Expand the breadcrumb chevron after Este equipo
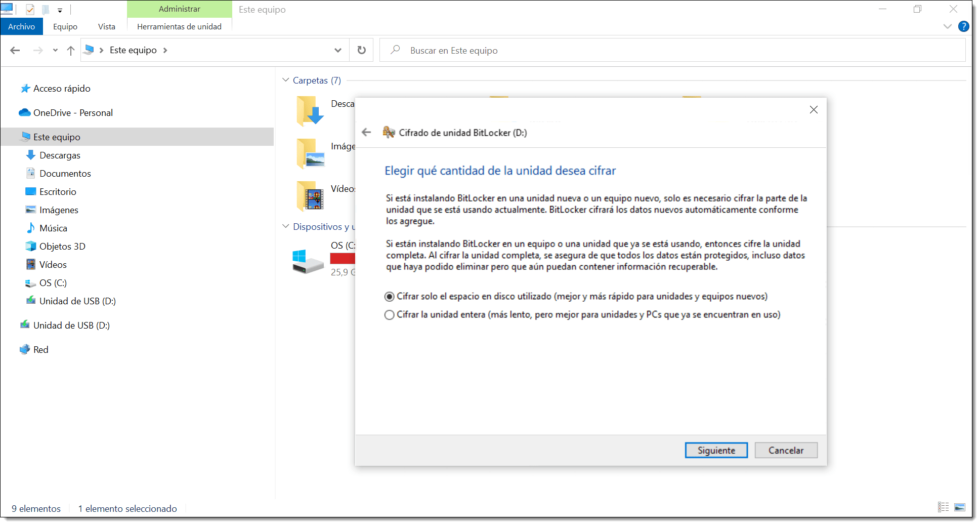980x525 pixels. coord(165,50)
